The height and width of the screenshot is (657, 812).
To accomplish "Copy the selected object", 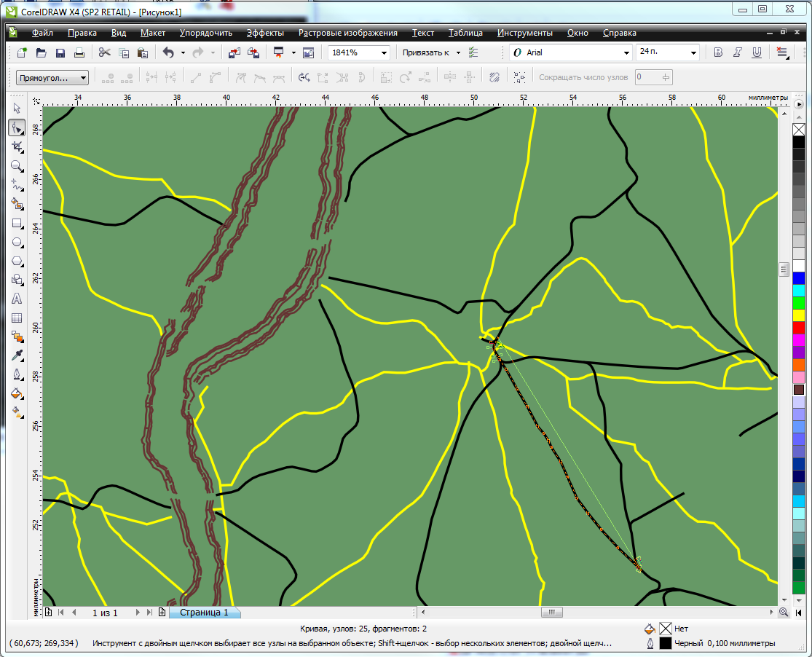I will click(124, 52).
